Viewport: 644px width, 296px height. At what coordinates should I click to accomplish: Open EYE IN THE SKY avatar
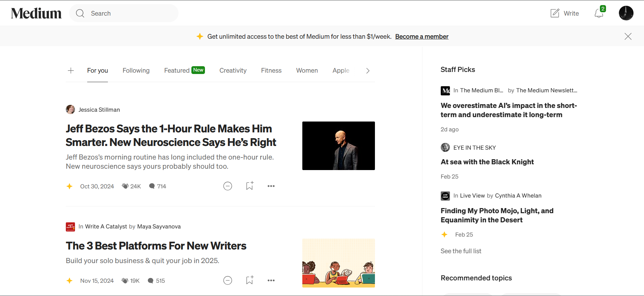[x=445, y=147]
